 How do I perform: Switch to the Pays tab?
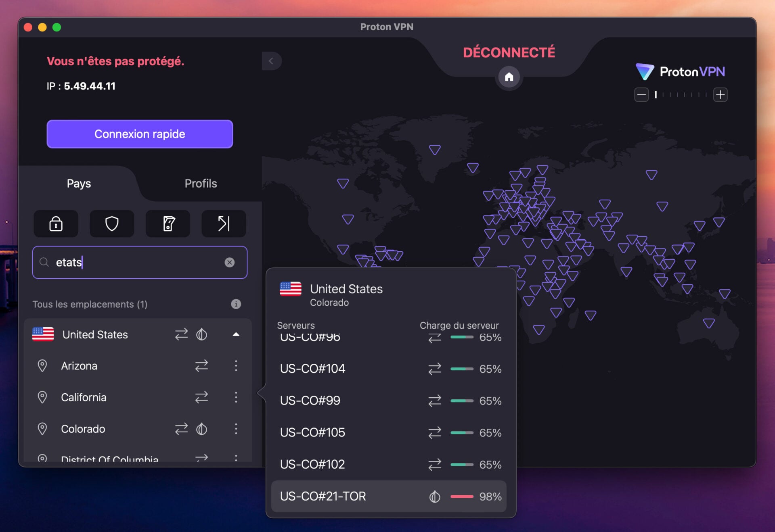[79, 184]
